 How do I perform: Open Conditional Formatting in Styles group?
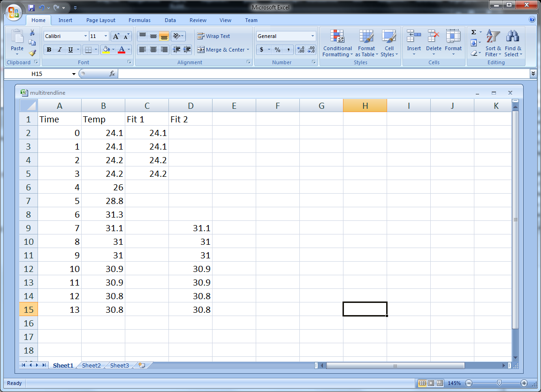337,44
